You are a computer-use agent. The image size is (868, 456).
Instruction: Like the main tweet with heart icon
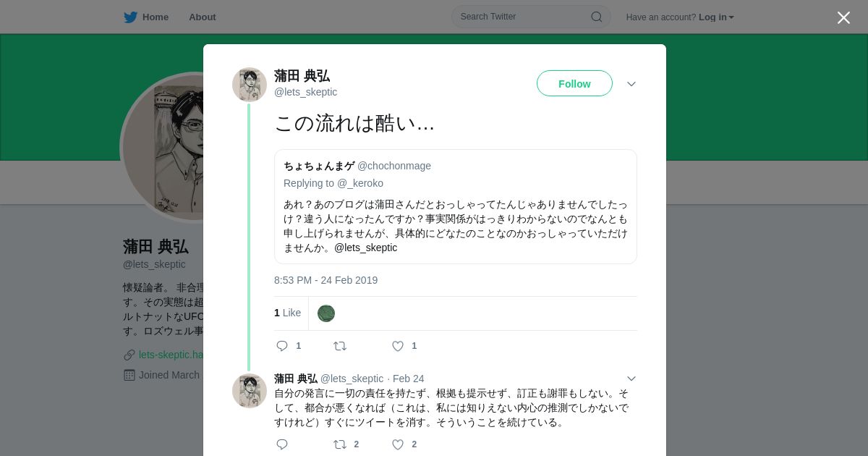click(x=398, y=346)
